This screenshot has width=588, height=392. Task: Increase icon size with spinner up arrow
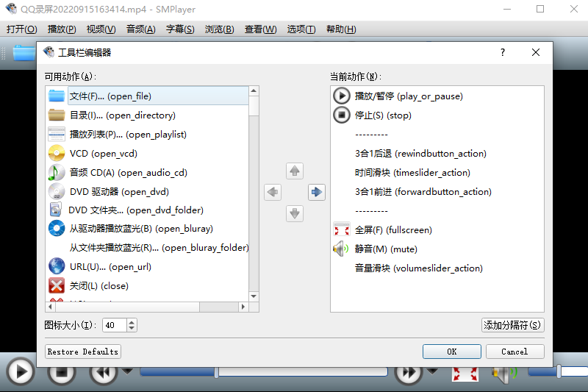coord(131,322)
